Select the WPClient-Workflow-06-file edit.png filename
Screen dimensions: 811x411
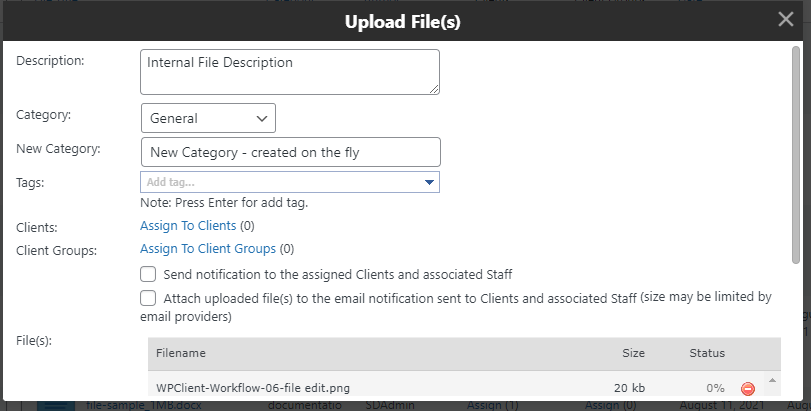tap(253, 388)
